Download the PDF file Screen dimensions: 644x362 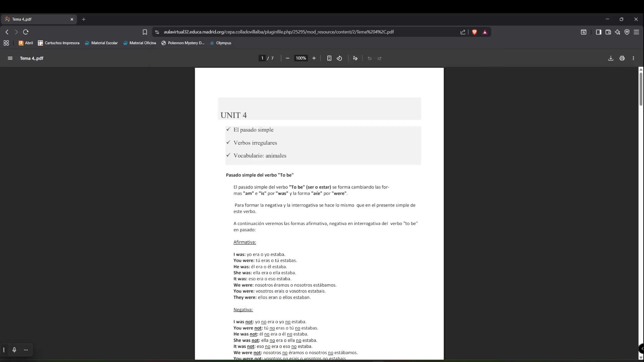pyautogui.click(x=611, y=58)
